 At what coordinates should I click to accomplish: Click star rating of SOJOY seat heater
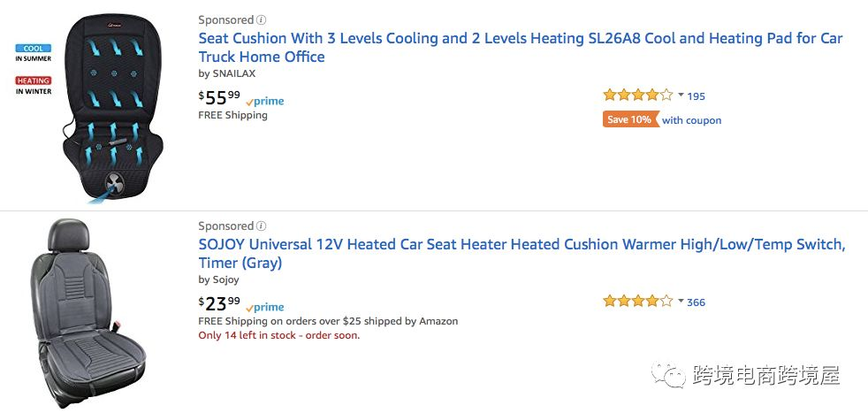(x=636, y=302)
